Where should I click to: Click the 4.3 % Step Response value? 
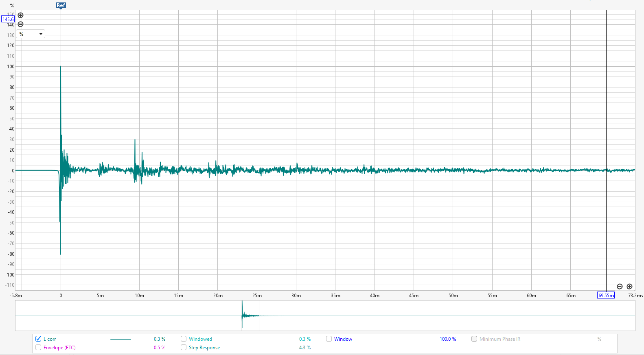(305, 348)
